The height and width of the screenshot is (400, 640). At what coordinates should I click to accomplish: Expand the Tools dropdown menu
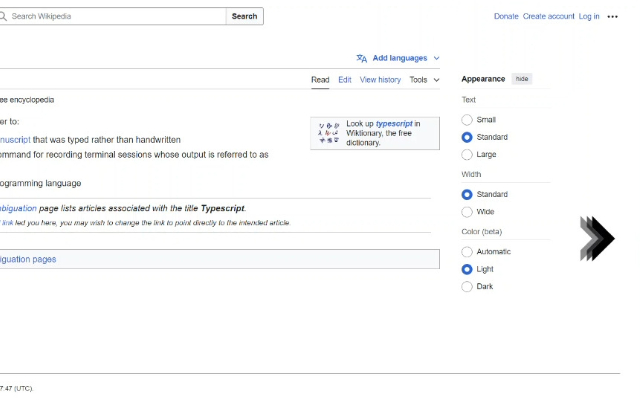[424, 80]
